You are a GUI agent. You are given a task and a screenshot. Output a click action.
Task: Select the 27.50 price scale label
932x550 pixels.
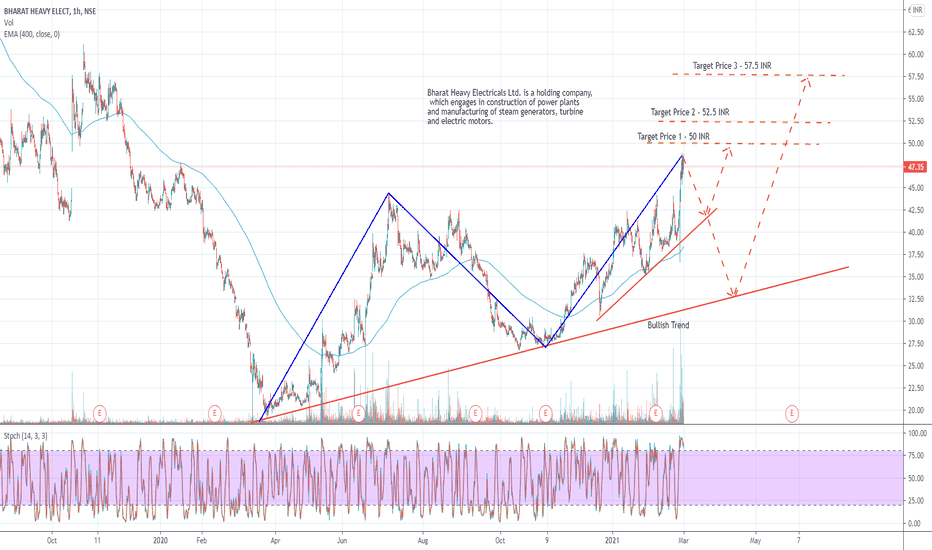pyautogui.click(x=915, y=344)
